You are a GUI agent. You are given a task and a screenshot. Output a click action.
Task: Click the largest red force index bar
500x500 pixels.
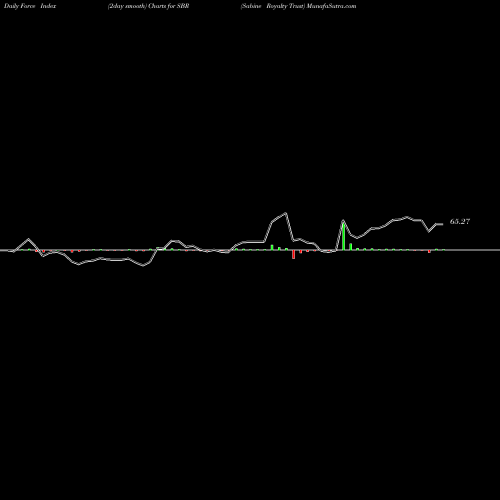pyautogui.click(x=293, y=254)
